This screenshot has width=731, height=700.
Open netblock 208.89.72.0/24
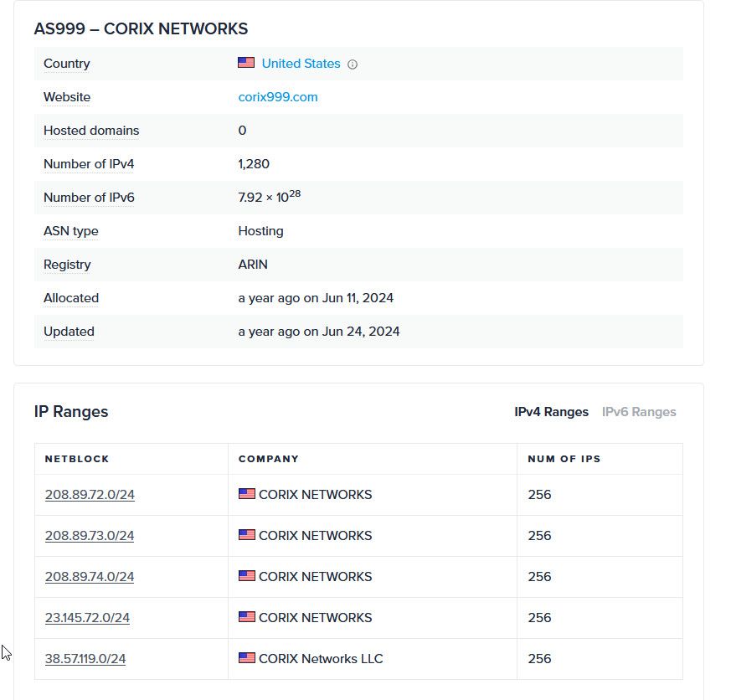tap(90, 495)
